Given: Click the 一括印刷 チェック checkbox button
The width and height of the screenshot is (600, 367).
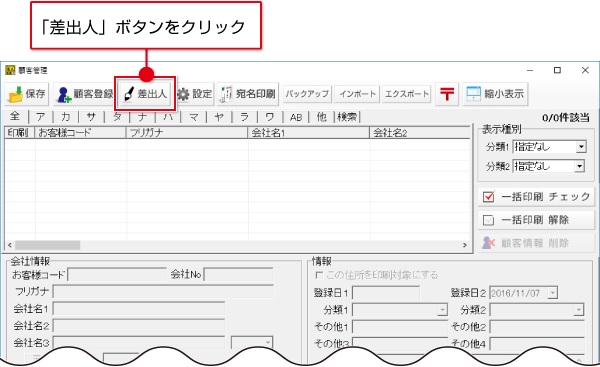Looking at the screenshot, I should 536,197.
